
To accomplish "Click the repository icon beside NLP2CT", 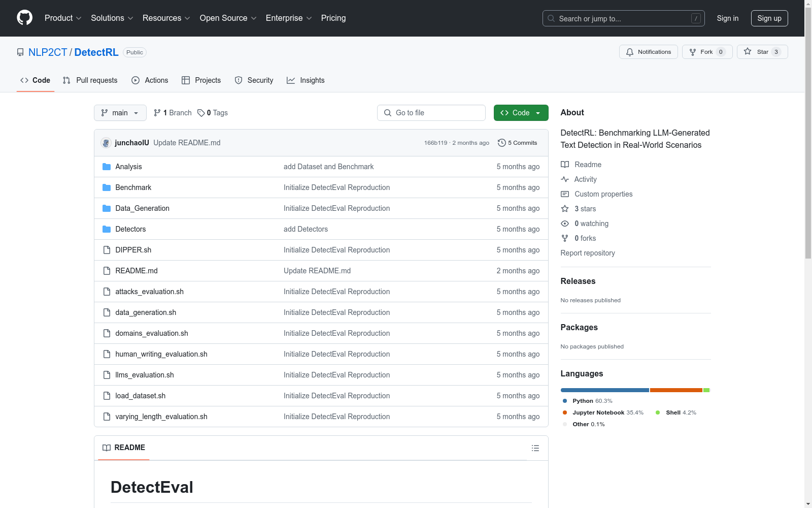I will coord(20,52).
